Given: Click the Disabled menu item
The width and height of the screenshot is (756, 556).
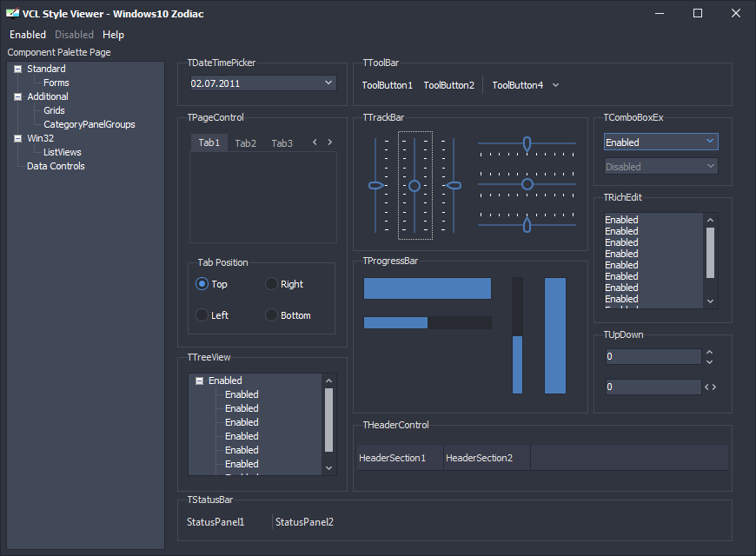Looking at the screenshot, I should coord(74,35).
